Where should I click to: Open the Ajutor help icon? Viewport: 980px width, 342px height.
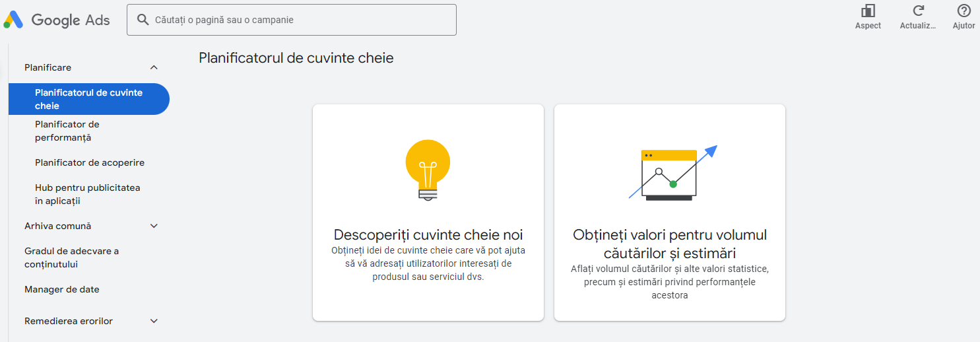click(964, 11)
